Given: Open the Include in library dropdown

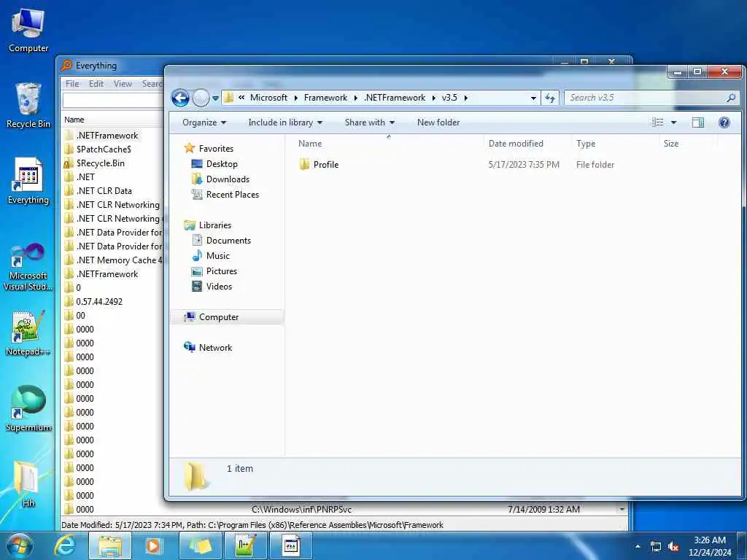Looking at the screenshot, I should [x=285, y=122].
